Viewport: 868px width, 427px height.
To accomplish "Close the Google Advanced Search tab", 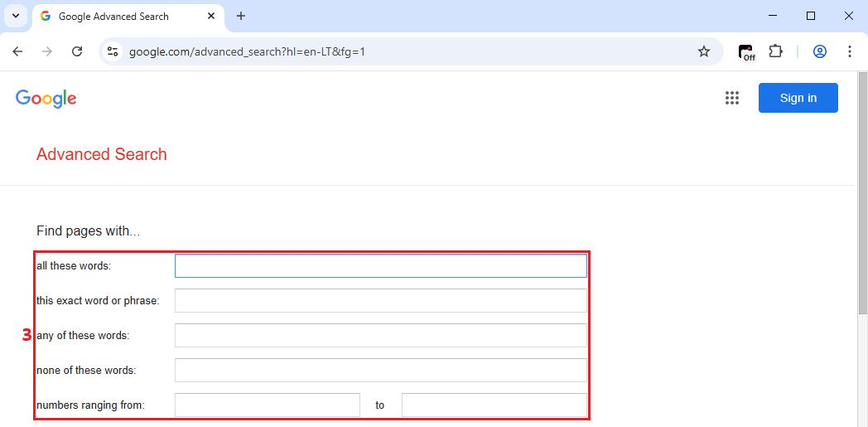I will (210, 16).
